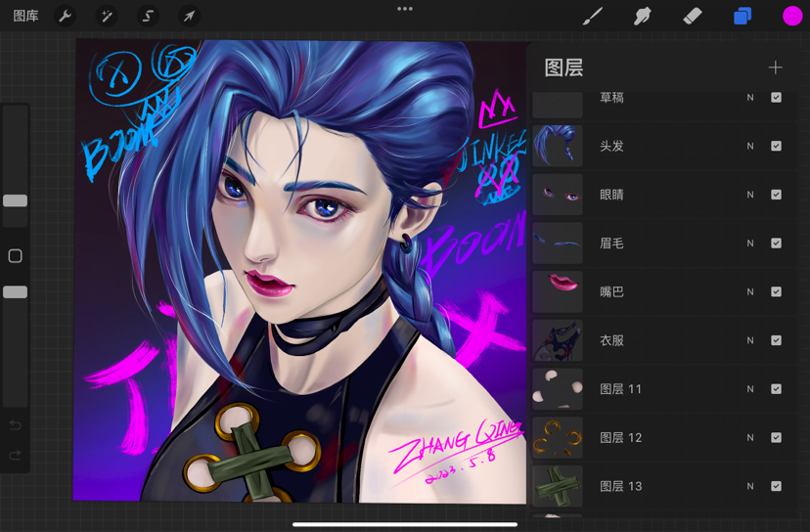The image size is (810, 532).
Task: Hide 图层 13 using its checkbox
Action: (776, 486)
